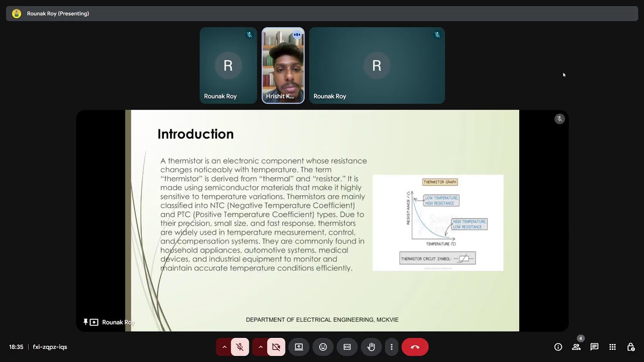Select Hrishit K's video tile
Screen dimensions: 644x362
[283, 65]
